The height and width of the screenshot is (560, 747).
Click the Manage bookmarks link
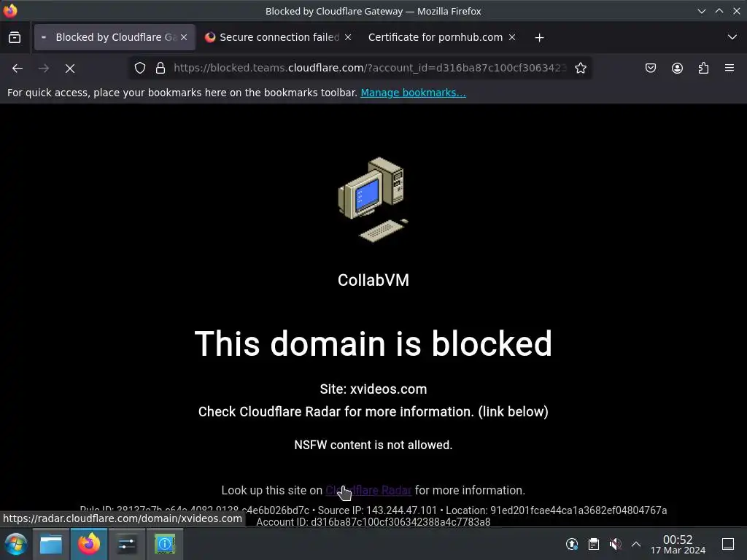[413, 93]
